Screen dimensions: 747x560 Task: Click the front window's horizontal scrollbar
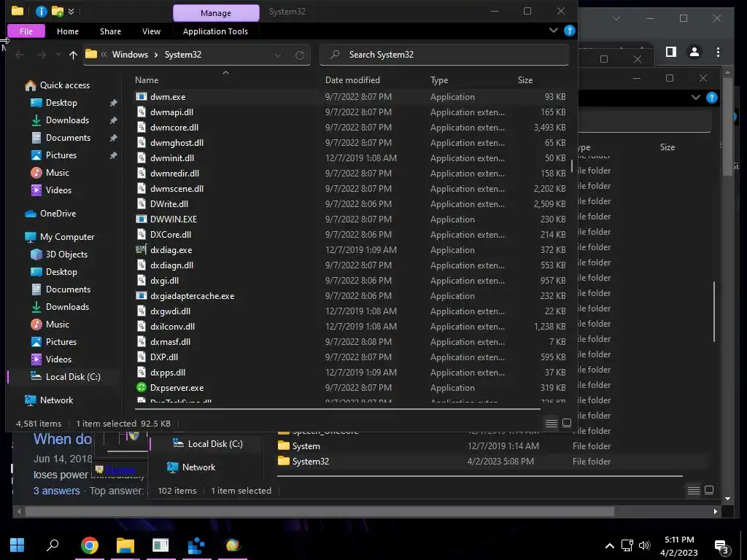[x=337, y=408]
